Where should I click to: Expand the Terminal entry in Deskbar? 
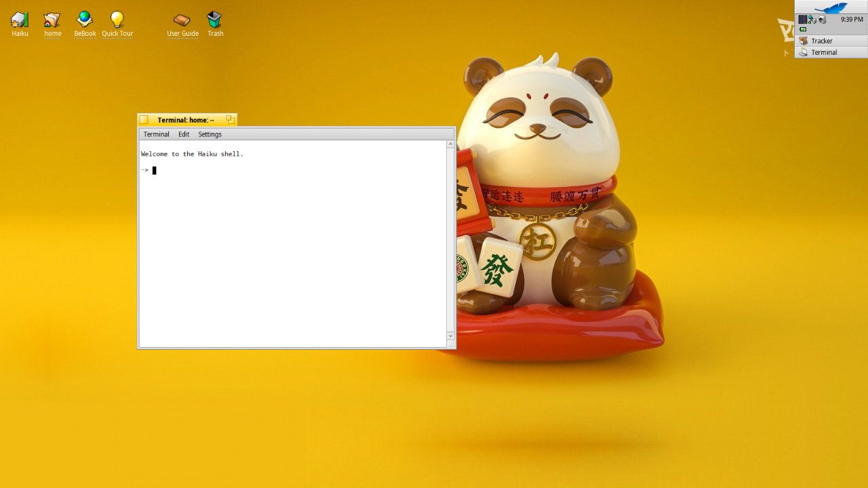point(831,52)
